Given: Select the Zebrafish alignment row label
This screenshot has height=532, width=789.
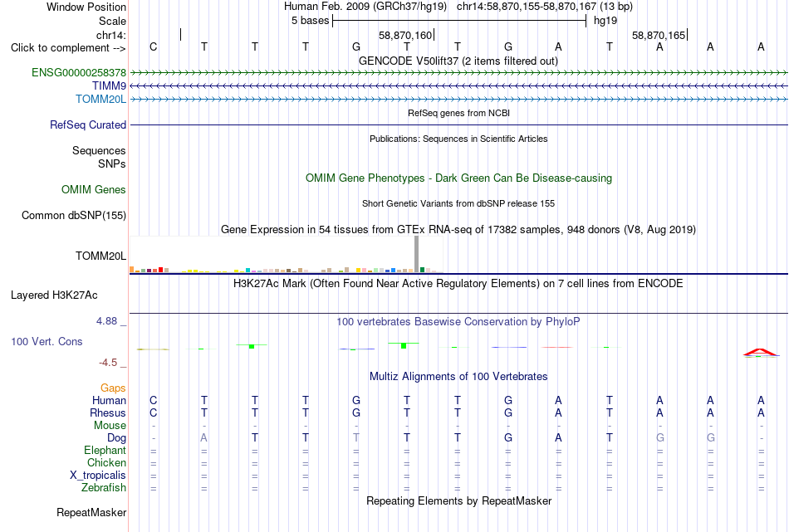Looking at the screenshot, I should click(x=104, y=488).
